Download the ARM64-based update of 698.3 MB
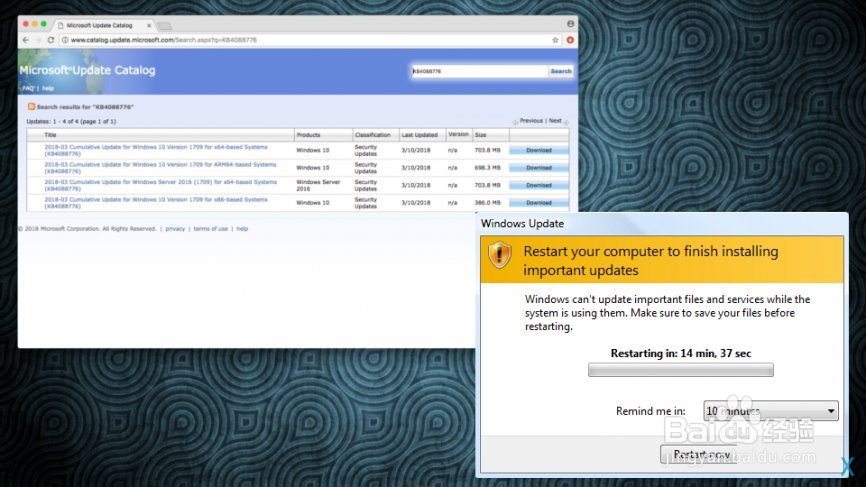The width and height of the screenshot is (866, 487). (538, 168)
